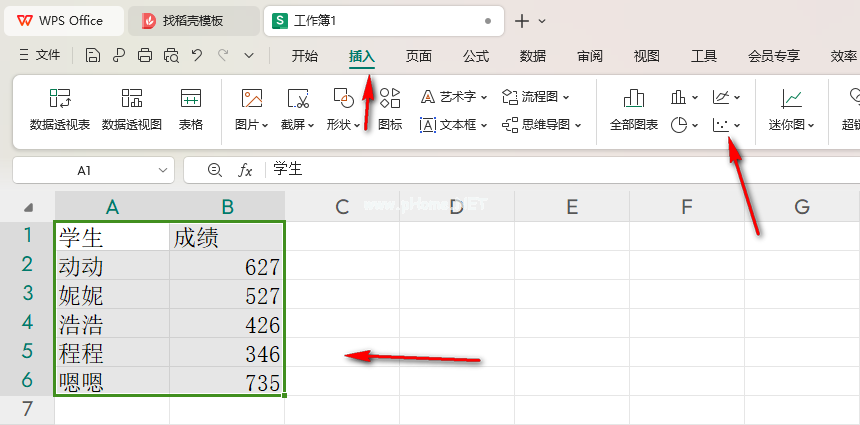The image size is (860, 425).
Task: Select column C header
Action: [x=342, y=207]
